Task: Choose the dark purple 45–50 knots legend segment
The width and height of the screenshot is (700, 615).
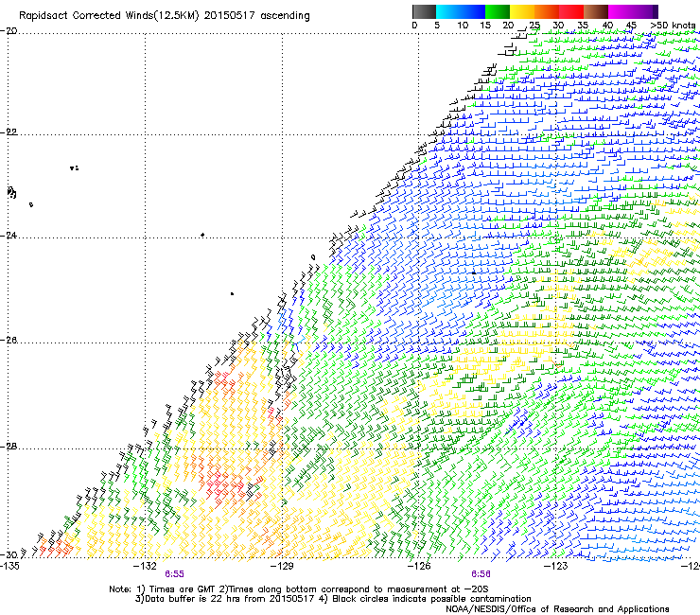Action: pyautogui.click(x=645, y=11)
